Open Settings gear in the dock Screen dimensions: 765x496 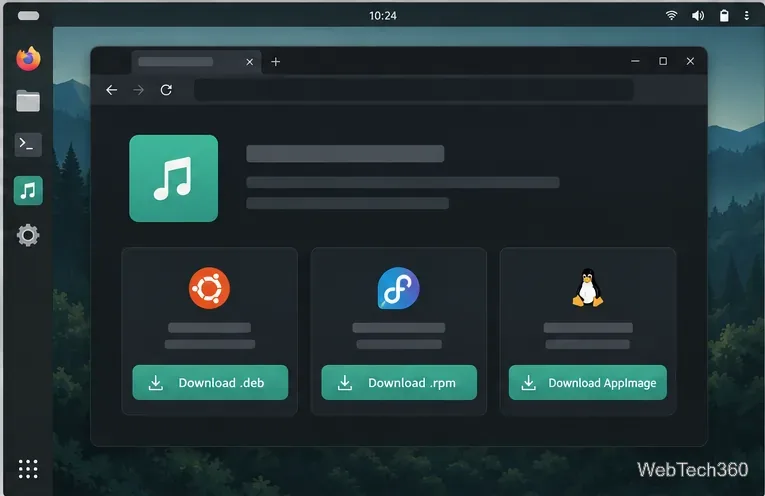tap(28, 236)
